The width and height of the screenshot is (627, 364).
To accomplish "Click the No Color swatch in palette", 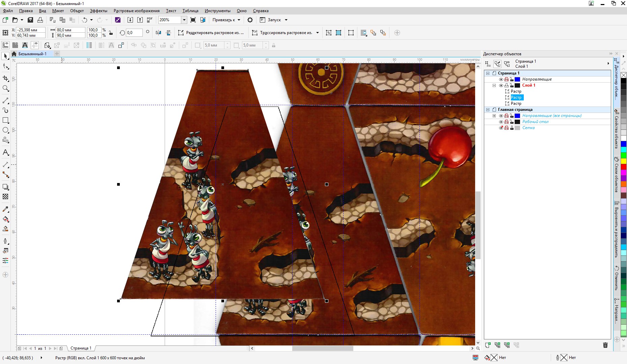I will [x=624, y=75].
